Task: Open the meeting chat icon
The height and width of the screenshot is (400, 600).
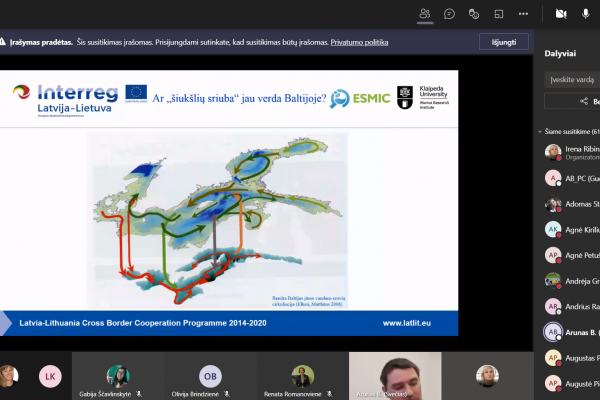Action: coord(449,14)
